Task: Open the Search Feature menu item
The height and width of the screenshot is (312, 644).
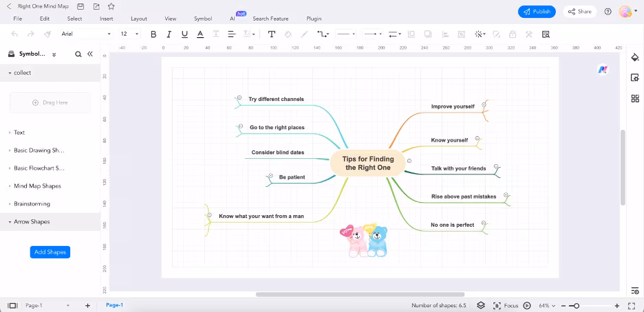Action: 270,19
